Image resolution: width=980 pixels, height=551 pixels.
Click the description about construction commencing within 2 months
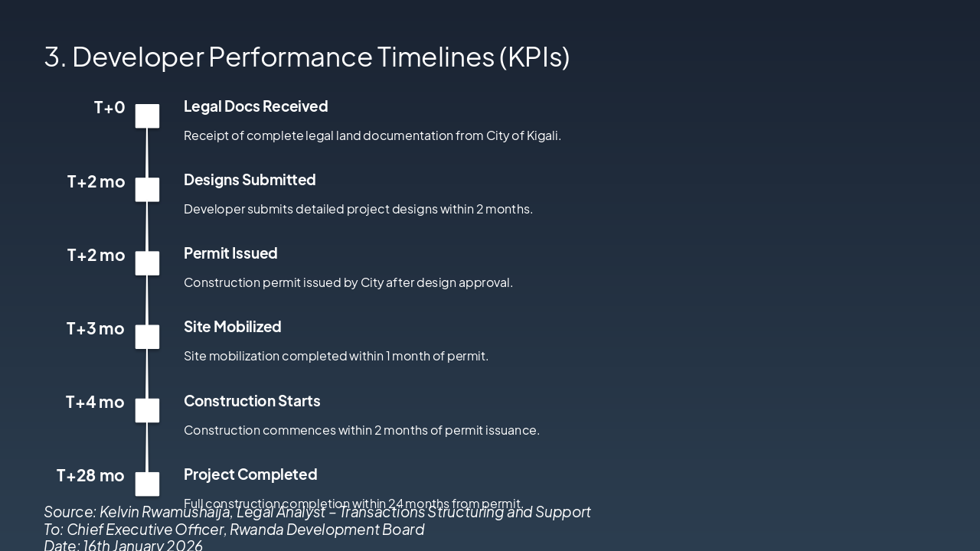pyautogui.click(x=361, y=430)
